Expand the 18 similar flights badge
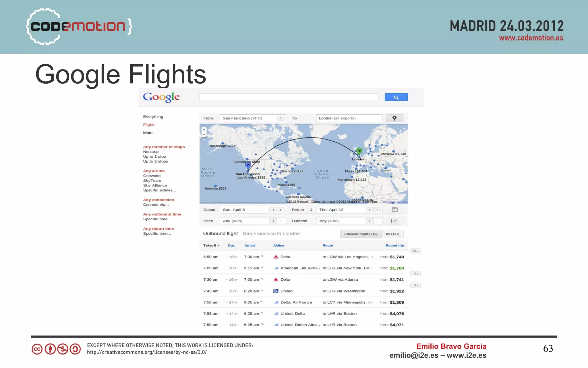 tap(415, 251)
